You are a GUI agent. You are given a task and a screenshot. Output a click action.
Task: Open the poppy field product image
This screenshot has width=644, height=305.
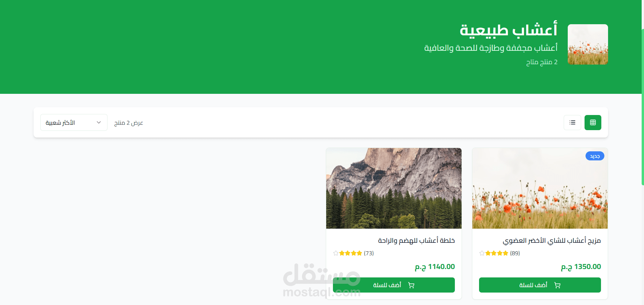(x=540, y=188)
